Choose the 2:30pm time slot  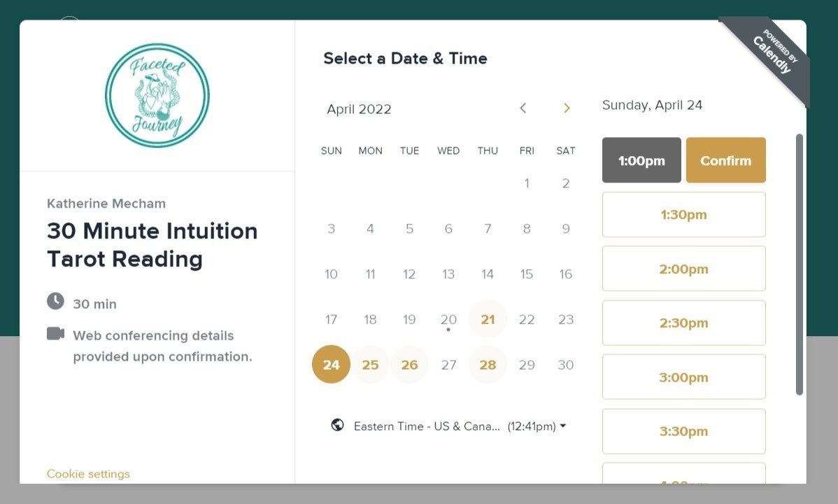[683, 323]
